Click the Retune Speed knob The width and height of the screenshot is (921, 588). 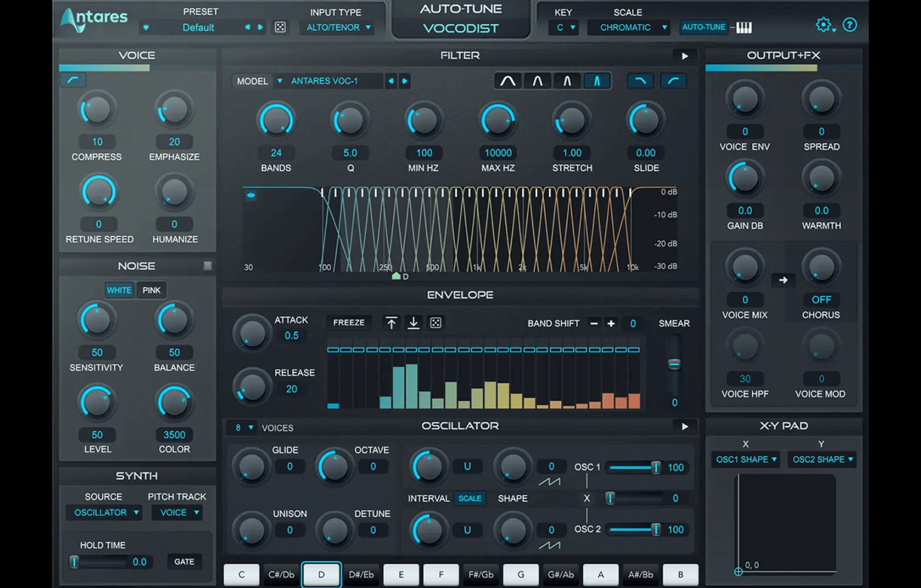pos(98,191)
